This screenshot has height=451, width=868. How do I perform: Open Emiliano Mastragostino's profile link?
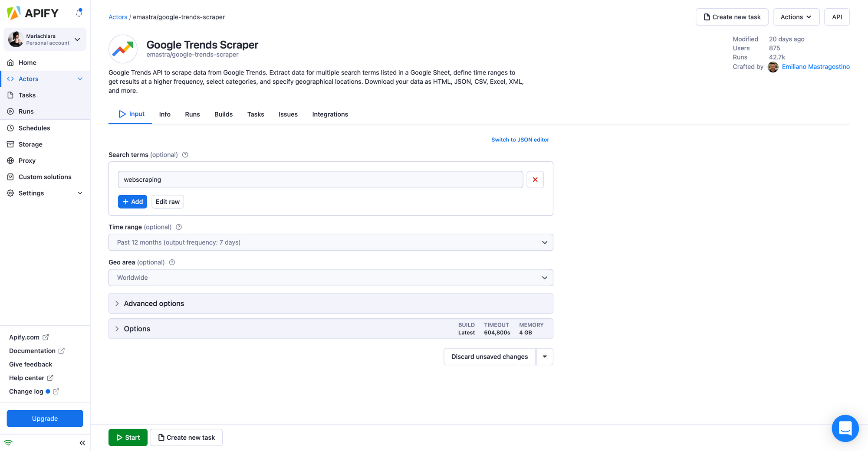coord(815,67)
